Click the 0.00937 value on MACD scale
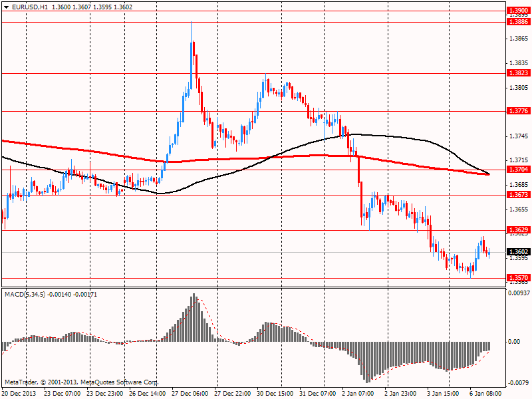 click(519, 293)
